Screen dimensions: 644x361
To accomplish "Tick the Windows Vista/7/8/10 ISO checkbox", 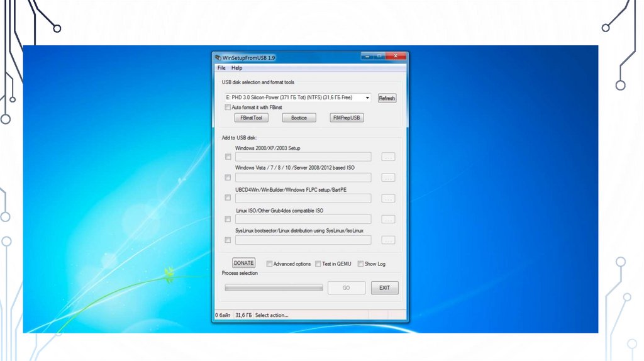I will point(228,177).
